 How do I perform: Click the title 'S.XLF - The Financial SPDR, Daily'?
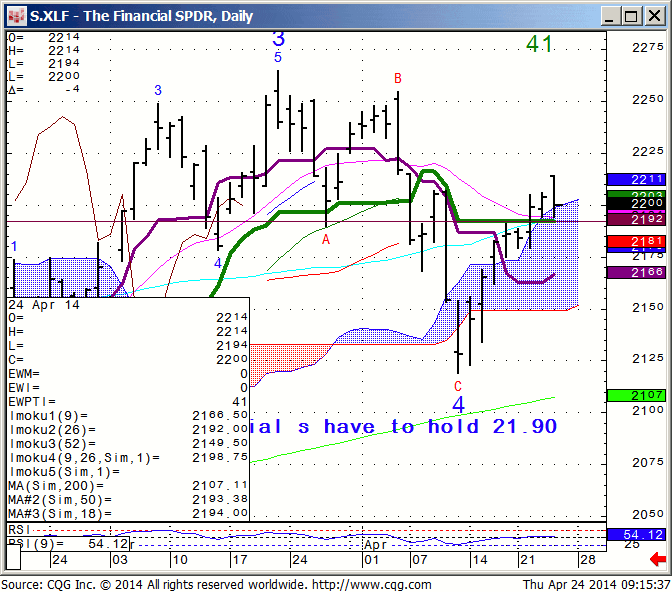point(141,16)
